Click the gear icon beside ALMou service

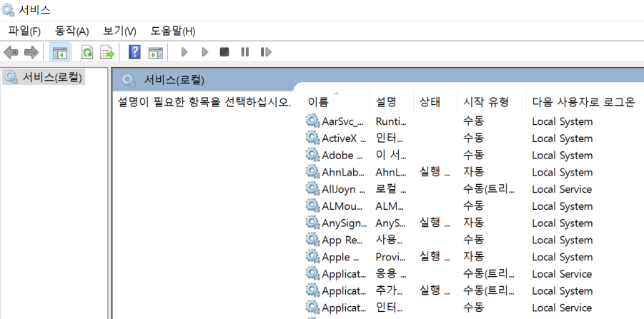(x=312, y=206)
